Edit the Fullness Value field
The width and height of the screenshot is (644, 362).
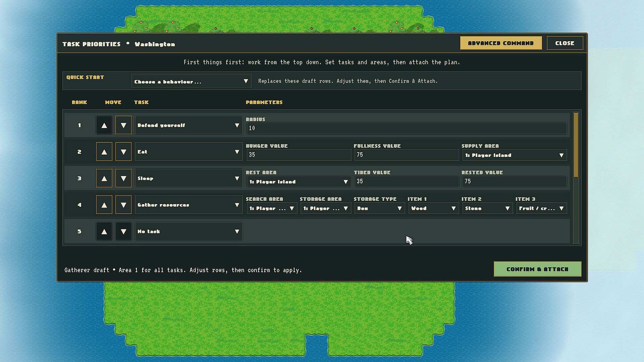click(407, 155)
